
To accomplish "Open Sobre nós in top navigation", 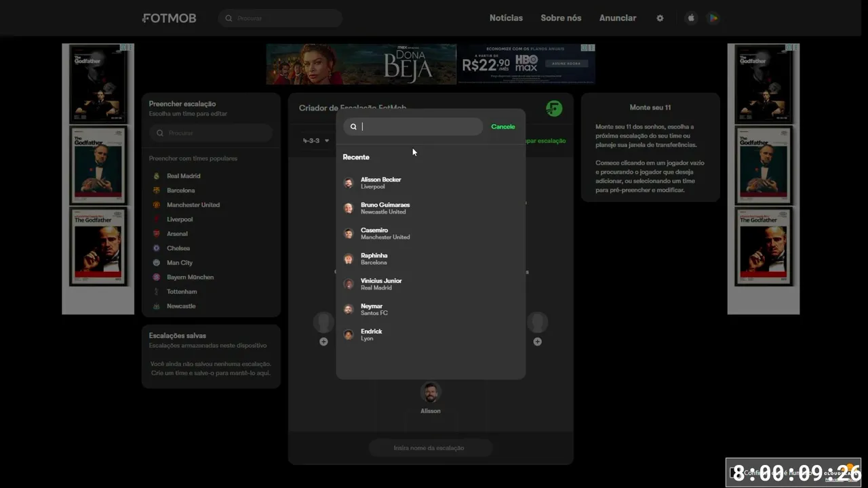I will 561,18.
